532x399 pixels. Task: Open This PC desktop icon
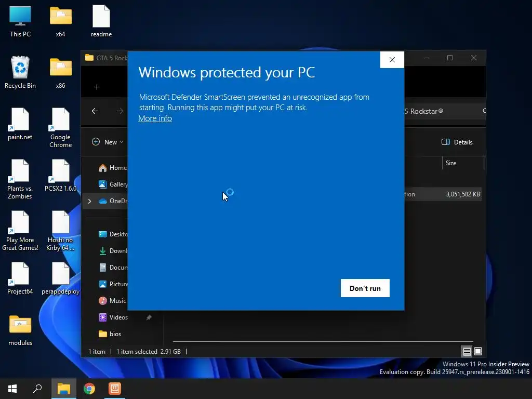[20, 20]
